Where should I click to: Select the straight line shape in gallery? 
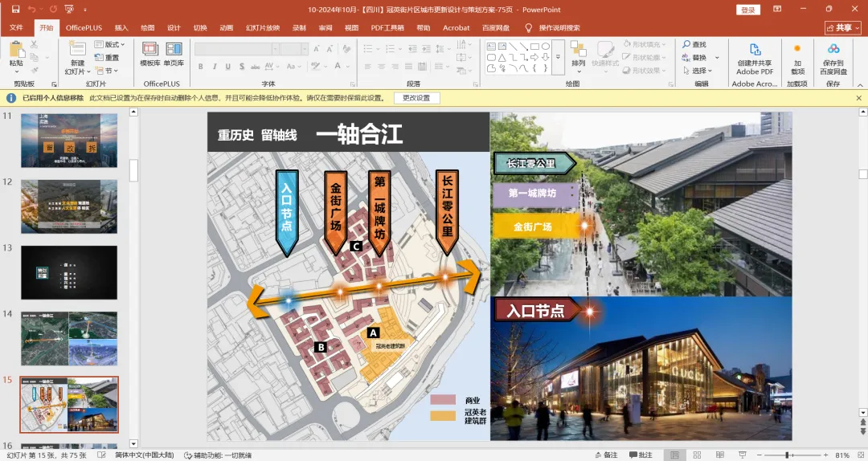[x=513, y=47]
